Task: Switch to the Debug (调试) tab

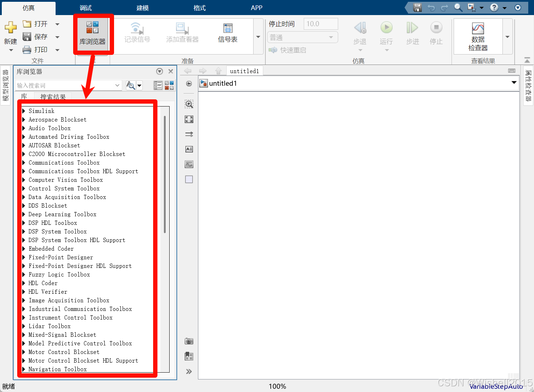Action: [86, 8]
